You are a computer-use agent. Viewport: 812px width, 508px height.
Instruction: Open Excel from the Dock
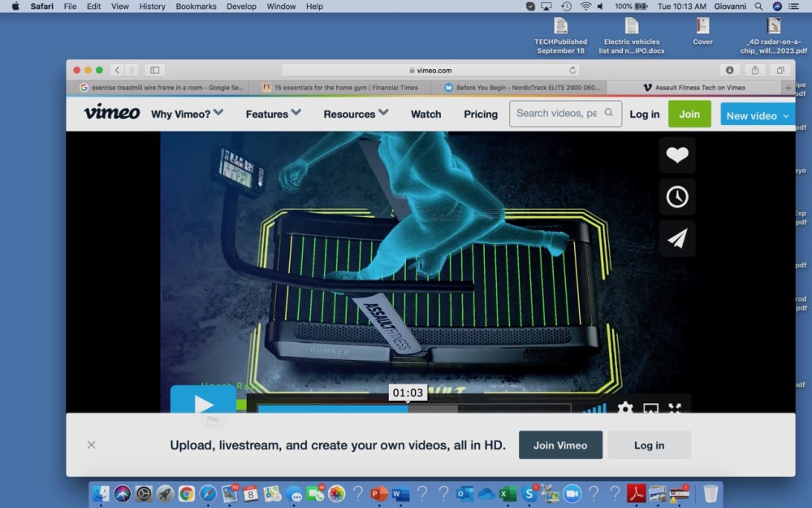click(508, 493)
